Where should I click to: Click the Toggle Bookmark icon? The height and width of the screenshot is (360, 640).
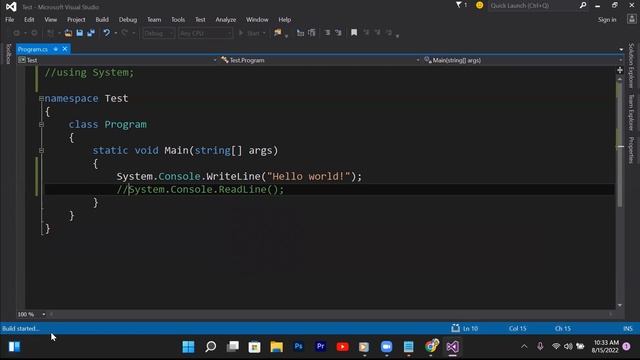pos(354,33)
